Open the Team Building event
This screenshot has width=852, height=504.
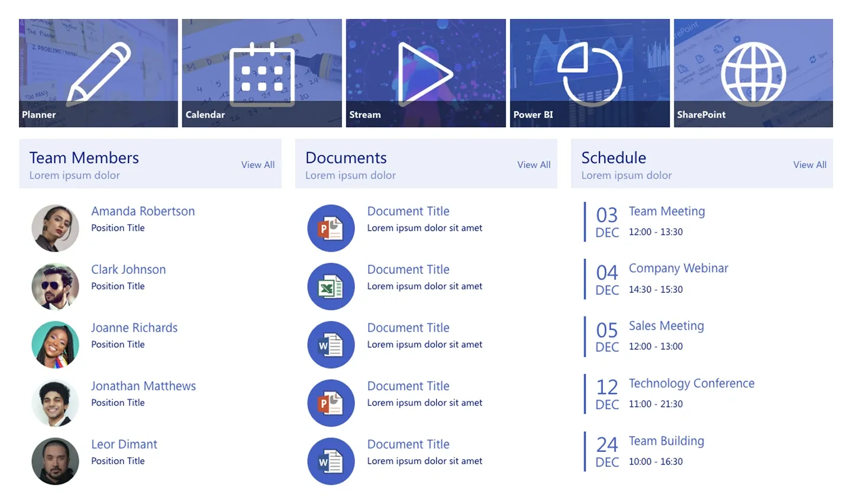[666, 441]
